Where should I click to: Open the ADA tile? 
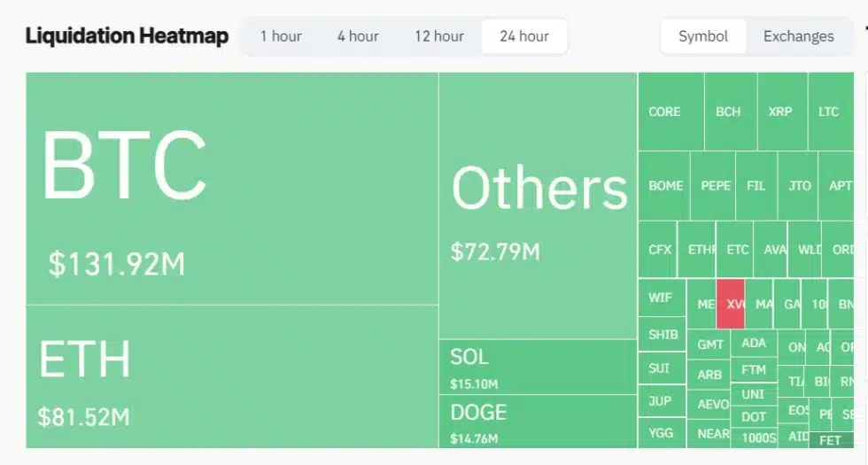tap(754, 343)
